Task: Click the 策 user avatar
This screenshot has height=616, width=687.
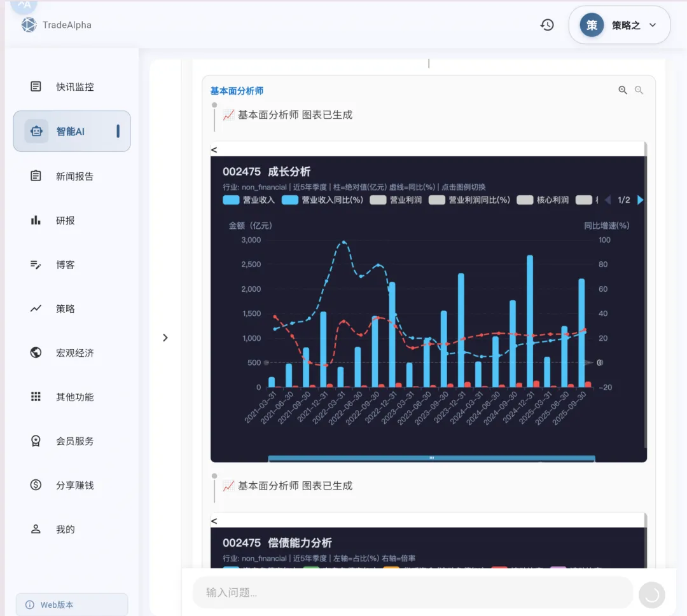Action: [592, 25]
